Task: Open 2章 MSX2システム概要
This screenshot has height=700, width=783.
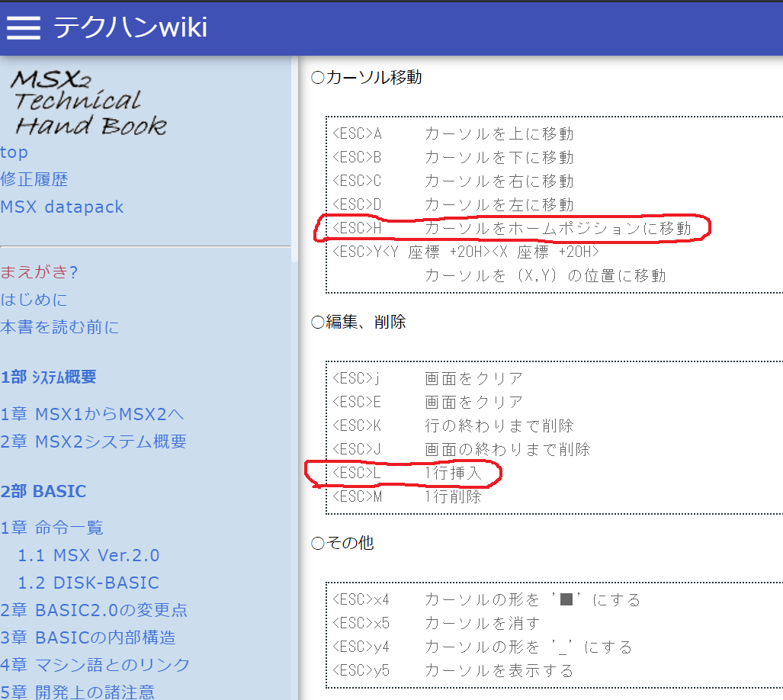Action: pyautogui.click(x=94, y=442)
